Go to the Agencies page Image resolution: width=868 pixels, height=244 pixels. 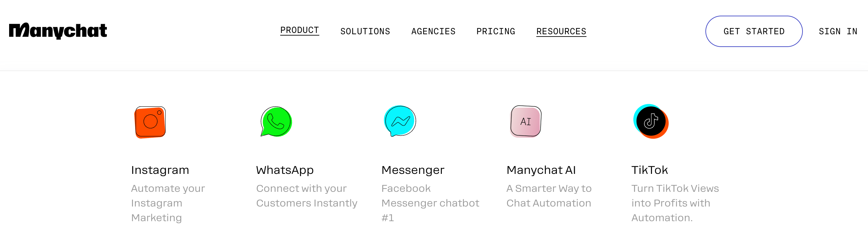pos(433,31)
